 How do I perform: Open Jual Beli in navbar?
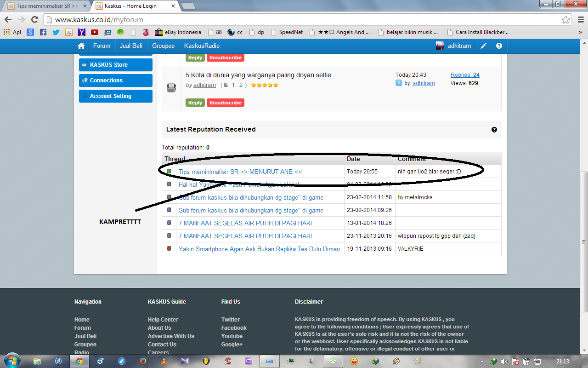click(x=131, y=46)
